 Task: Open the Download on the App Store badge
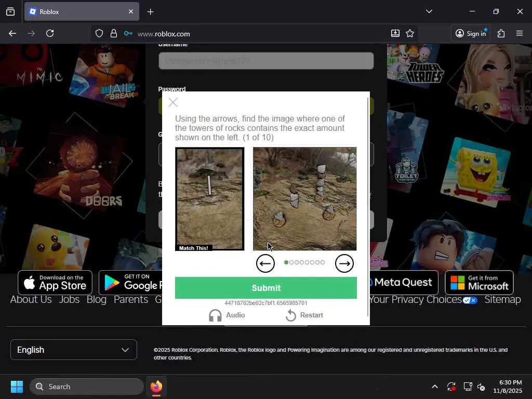[x=55, y=283]
